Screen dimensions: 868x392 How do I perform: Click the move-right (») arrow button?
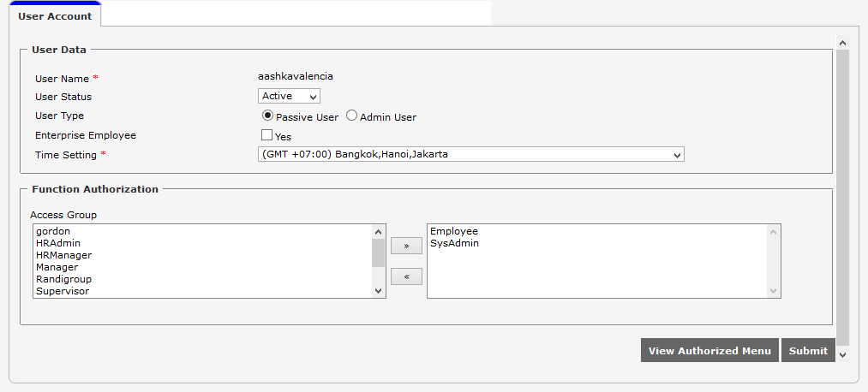click(406, 246)
